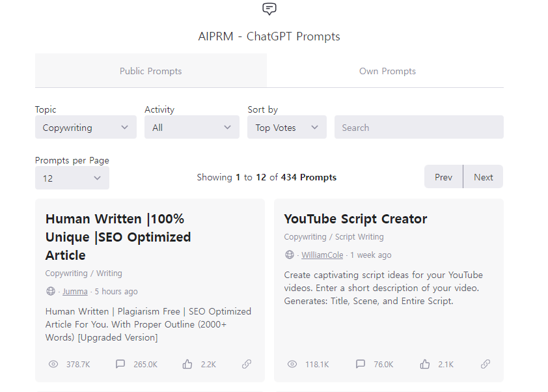Click the chat bubble icon above AIPRM title
Viewport: 548px width, 392px height.
[x=269, y=8]
